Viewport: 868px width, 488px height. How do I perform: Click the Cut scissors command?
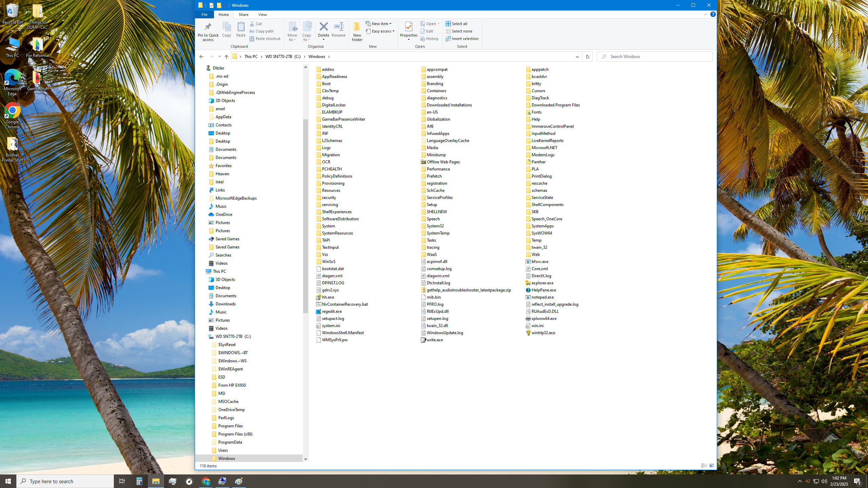[256, 24]
